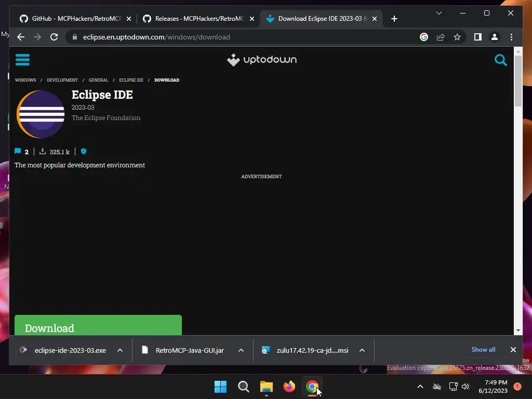This screenshot has height=399, width=532.
Task: Click the OneDrive cloud tray icon
Action: (437, 387)
